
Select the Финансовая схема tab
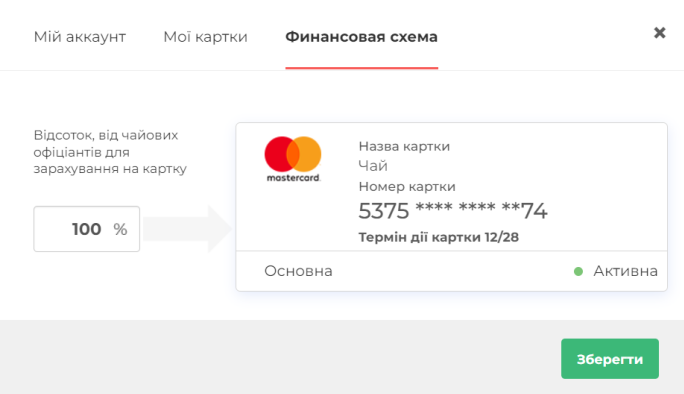pos(361,37)
